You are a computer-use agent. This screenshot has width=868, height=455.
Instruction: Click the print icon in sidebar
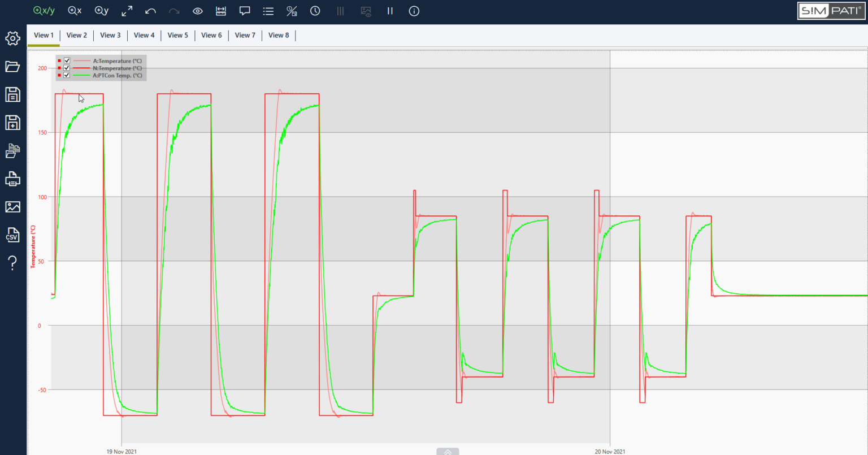click(x=12, y=179)
